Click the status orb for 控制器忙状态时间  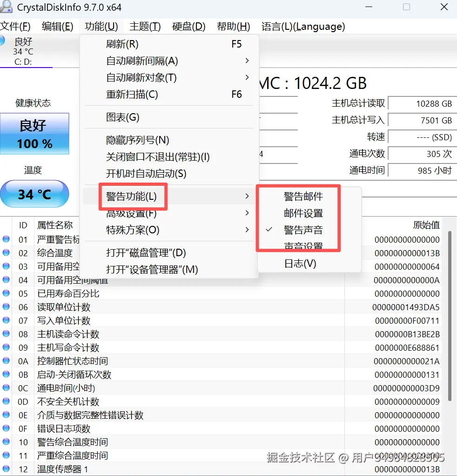coord(6,360)
